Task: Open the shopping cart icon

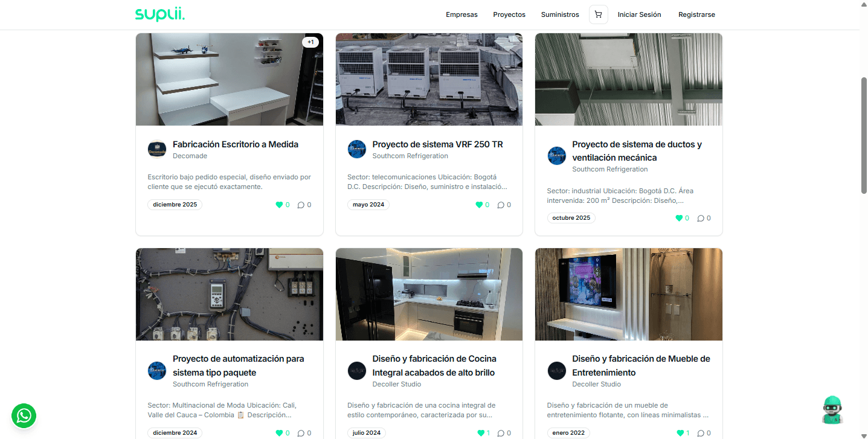Action: click(x=598, y=14)
